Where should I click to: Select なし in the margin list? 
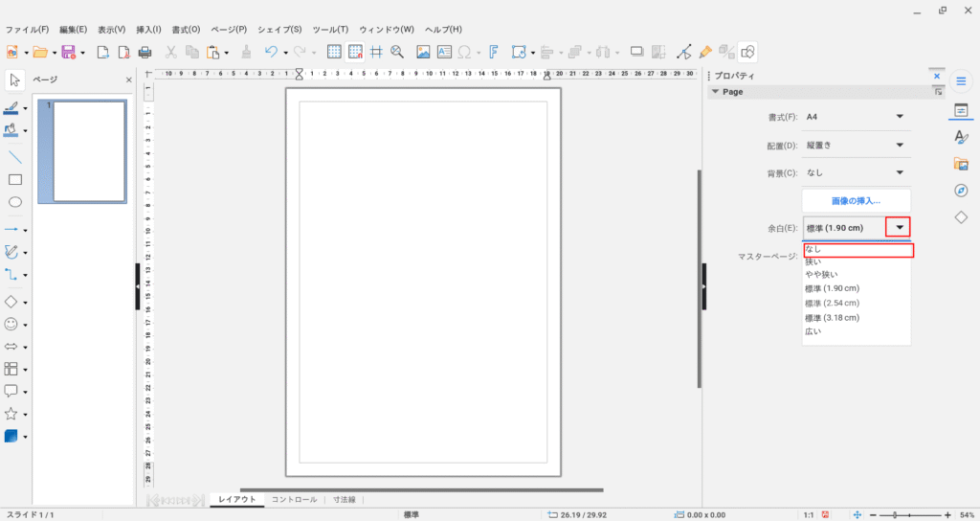coord(857,250)
